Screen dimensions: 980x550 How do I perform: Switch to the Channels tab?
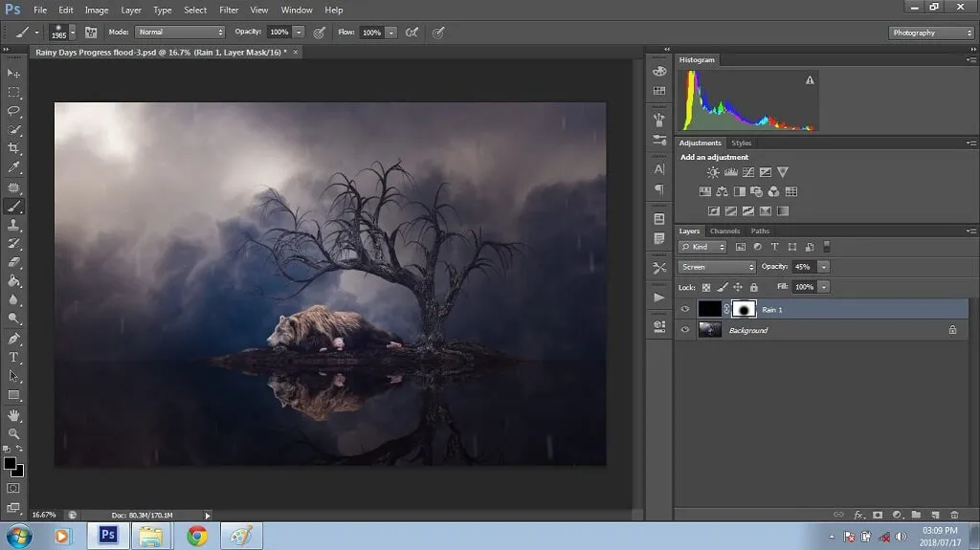(724, 231)
